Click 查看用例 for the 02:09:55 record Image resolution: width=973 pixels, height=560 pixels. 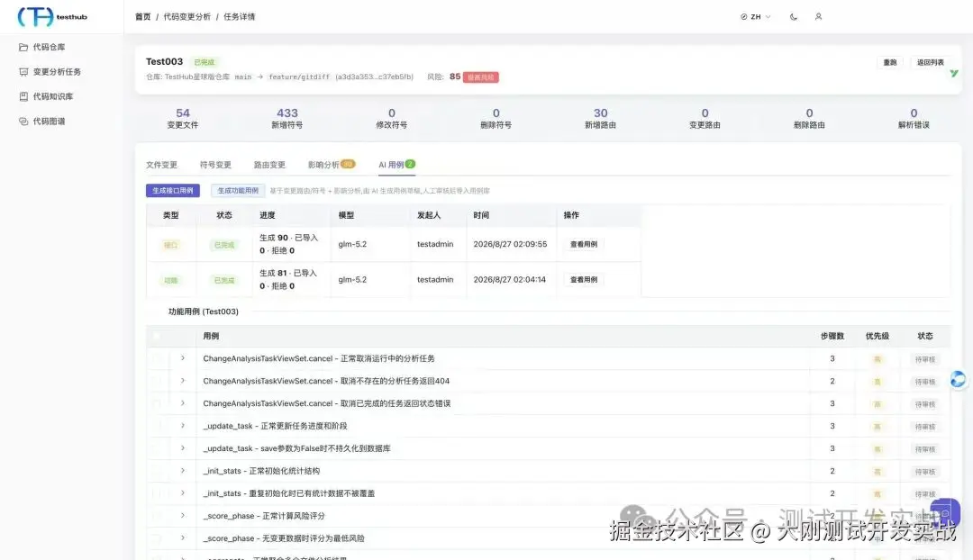tap(583, 244)
